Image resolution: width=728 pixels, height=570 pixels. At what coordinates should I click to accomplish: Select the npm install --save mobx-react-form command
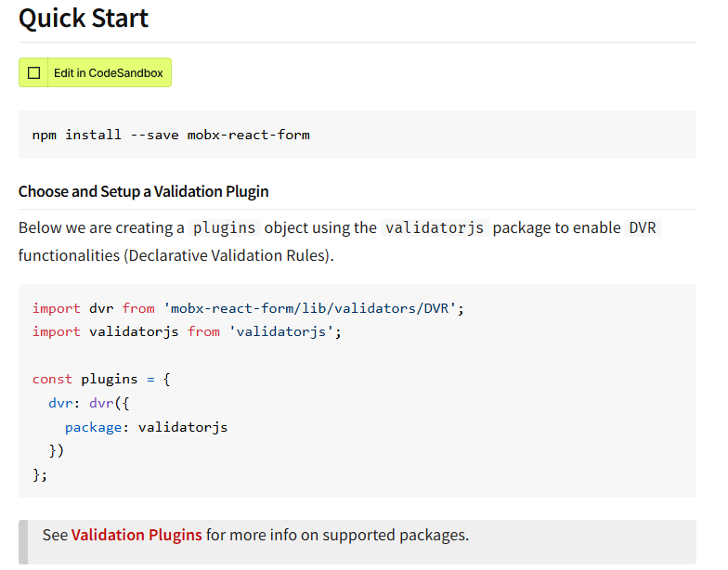pyautogui.click(x=171, y=136)
